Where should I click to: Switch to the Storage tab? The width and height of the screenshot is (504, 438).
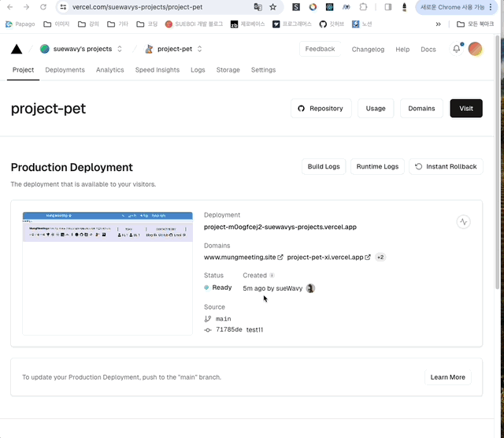coord(228,70)
